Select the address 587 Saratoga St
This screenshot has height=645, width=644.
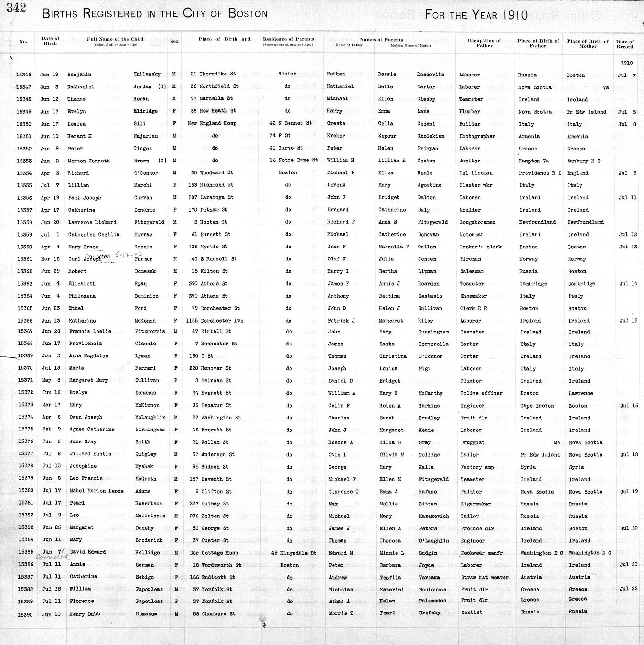click(x=211, y=197)
